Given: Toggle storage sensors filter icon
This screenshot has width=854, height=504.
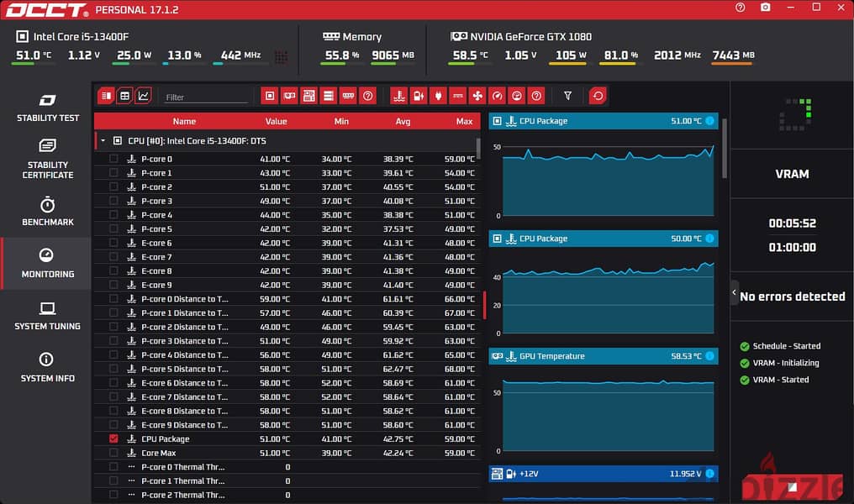Looking at the screenshot, I should (329, 96).
